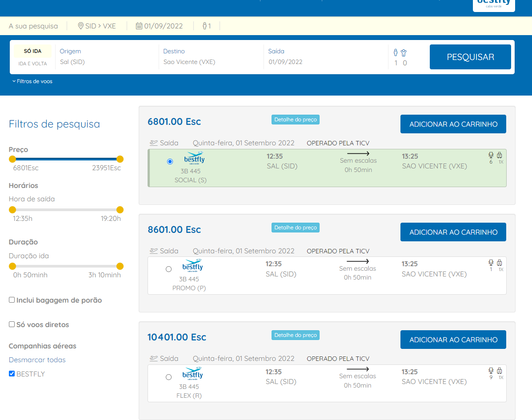This screenshot has width=532, height=420.
Task: Expand Filtros de voos section
Action: coord(32,81)
